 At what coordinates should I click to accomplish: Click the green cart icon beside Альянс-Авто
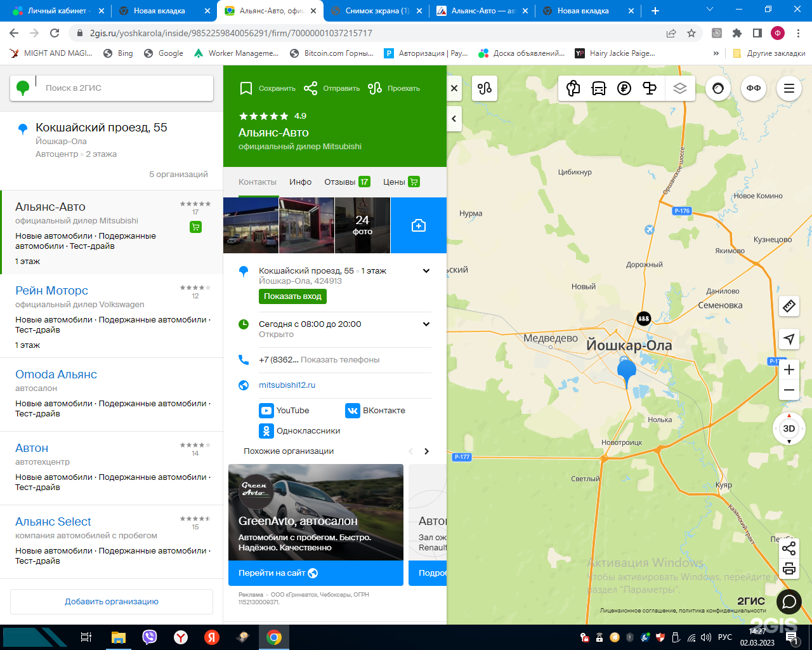click(195, 227)
